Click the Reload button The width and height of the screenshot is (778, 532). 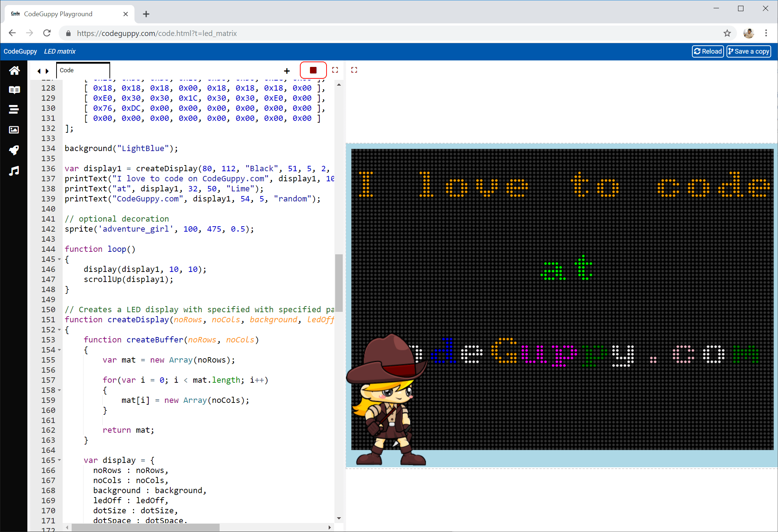pyautogui.click(x=707, y=51)
